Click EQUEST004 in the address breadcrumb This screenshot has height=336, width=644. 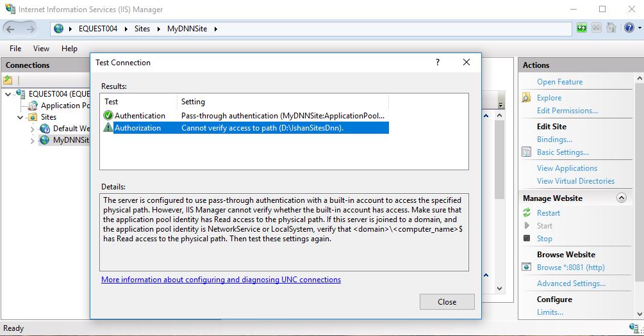coord(98,29)
